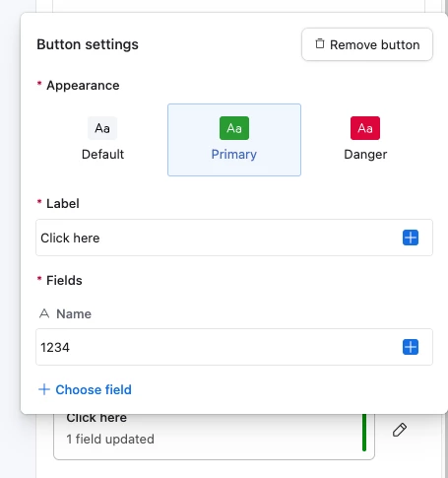
Task: Click the green Aa Primary swatch icon
Action: click(x=234, y=128)
